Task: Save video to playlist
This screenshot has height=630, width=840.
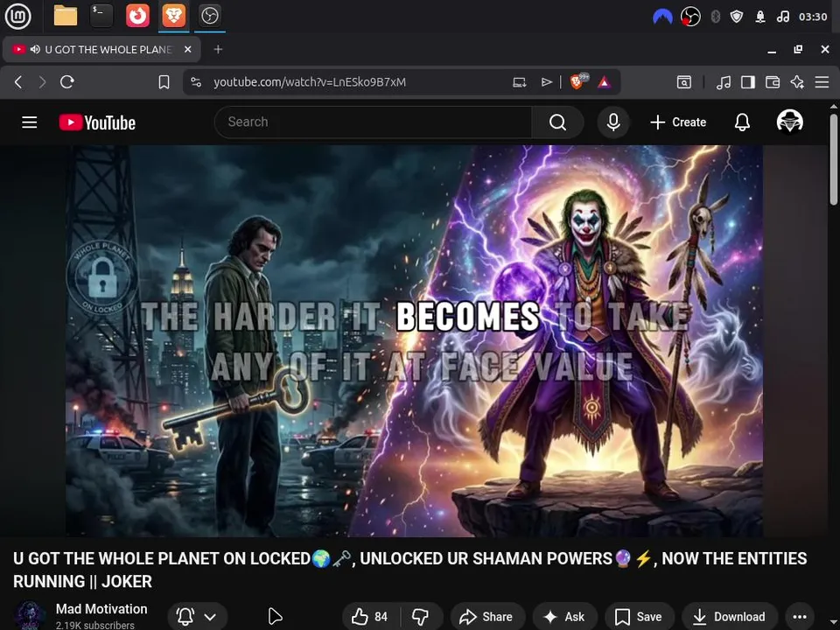Action: pyautogui.click(x=639, y=617)
